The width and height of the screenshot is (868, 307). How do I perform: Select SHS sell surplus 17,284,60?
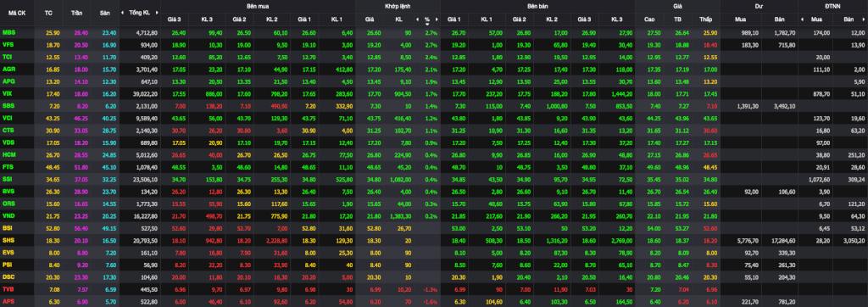point(783,240)
